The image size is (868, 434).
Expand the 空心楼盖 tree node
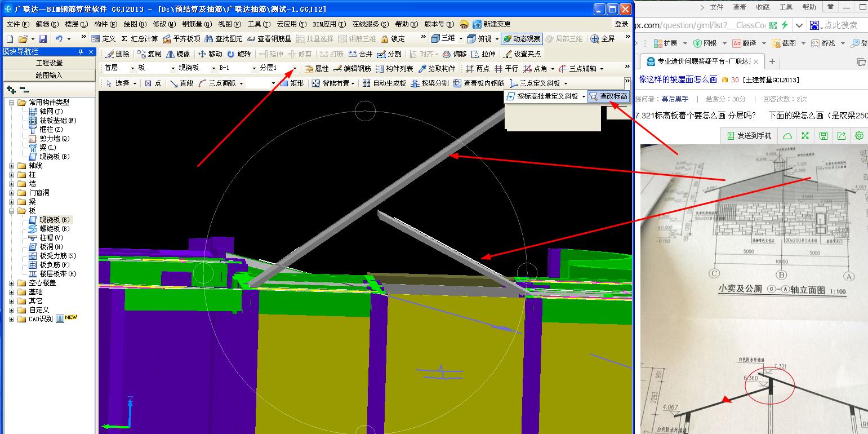point(12,283)
